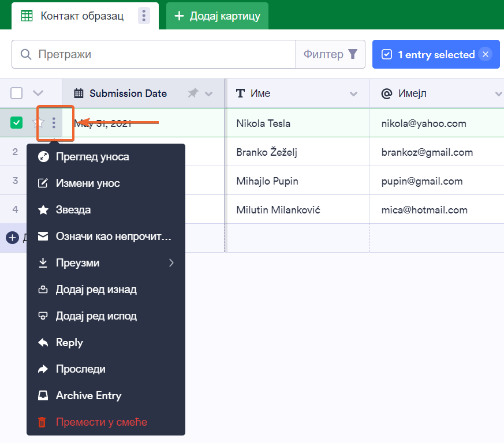
Task: Click the Додај картицу button
Action: pos(217,16)
